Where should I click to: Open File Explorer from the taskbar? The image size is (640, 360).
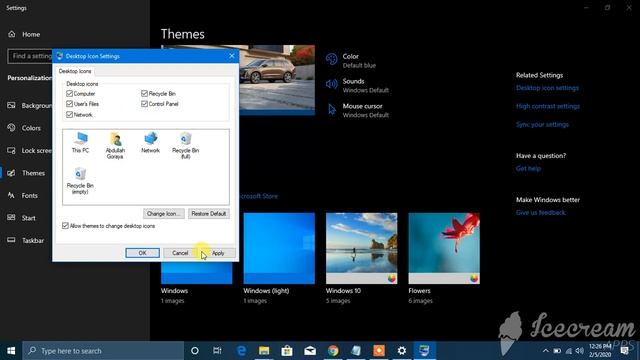264,351
